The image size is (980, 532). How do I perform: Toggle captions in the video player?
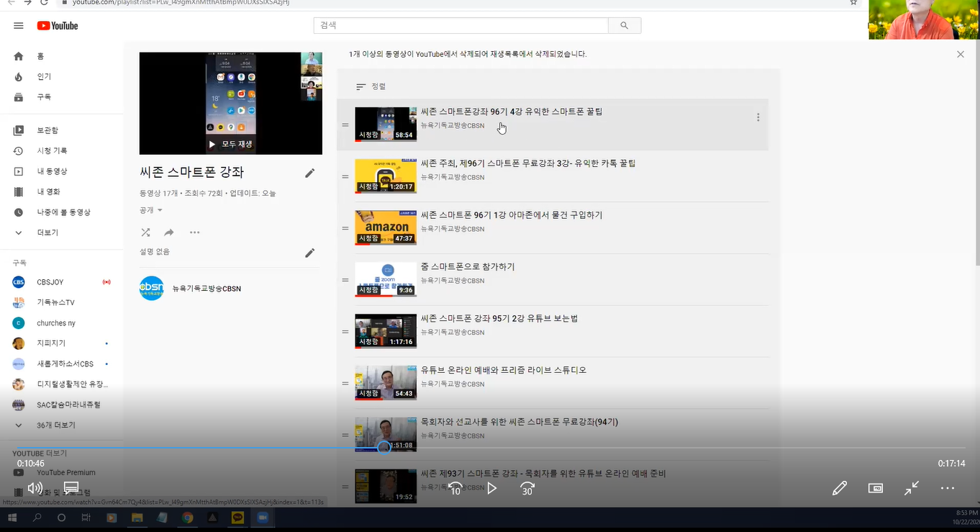71,488
